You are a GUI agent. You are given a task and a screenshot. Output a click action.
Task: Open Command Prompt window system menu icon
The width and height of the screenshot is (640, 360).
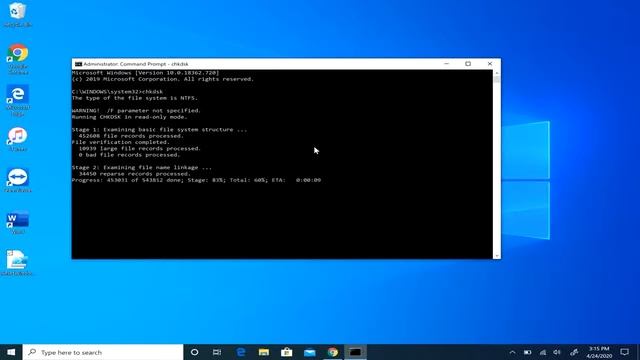tap(78, 64)
